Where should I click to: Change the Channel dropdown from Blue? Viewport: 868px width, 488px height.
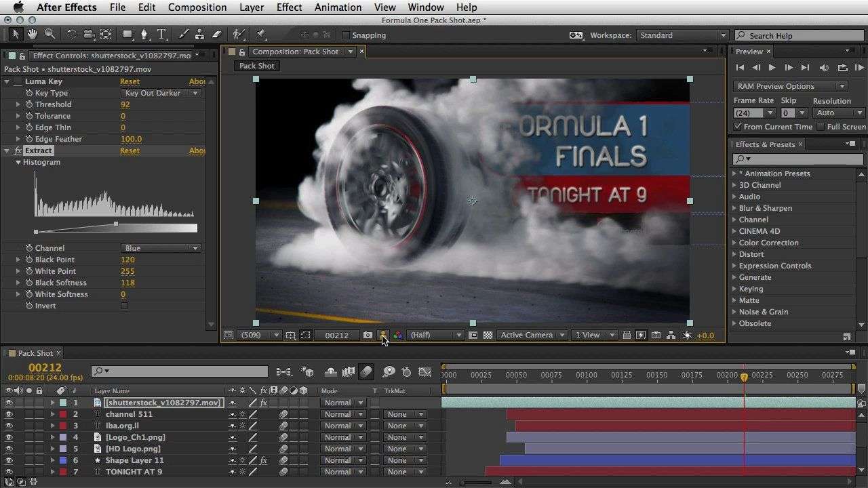pyautogui.click(x=161, y=247)
